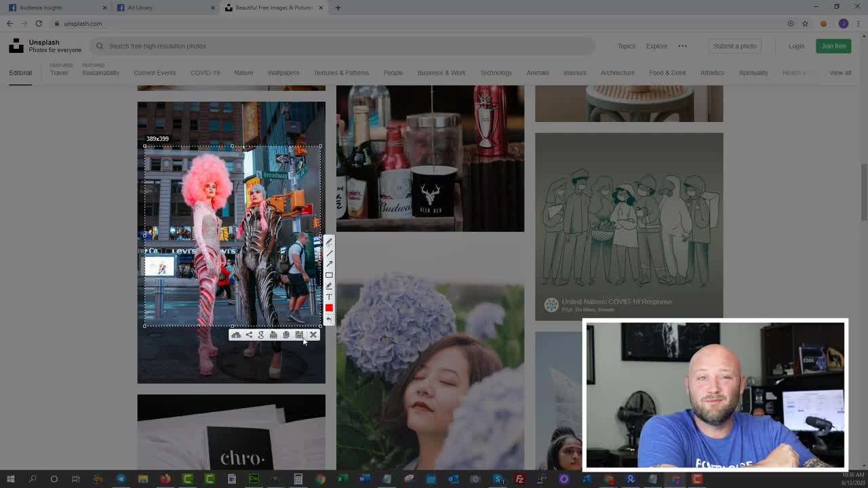This screenshot has height=488, width=868.
Task: Open the Chrome profile avatar
Action: pos(843,24)
